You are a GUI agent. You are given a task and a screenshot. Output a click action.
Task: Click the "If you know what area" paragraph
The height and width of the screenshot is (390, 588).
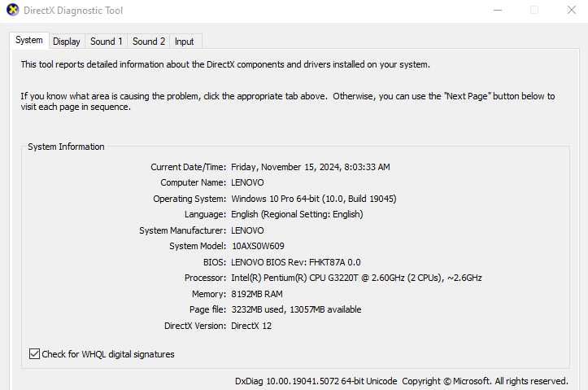click(288, 101)
